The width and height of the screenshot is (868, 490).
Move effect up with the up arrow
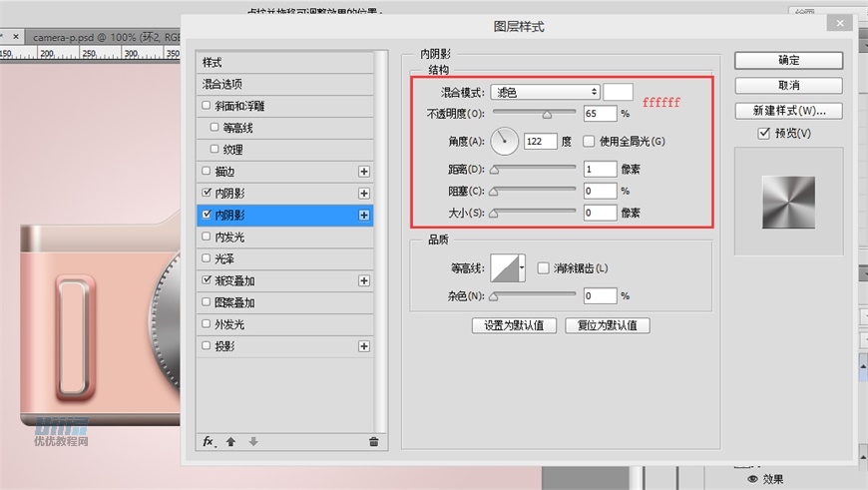(x=230, y=441)
